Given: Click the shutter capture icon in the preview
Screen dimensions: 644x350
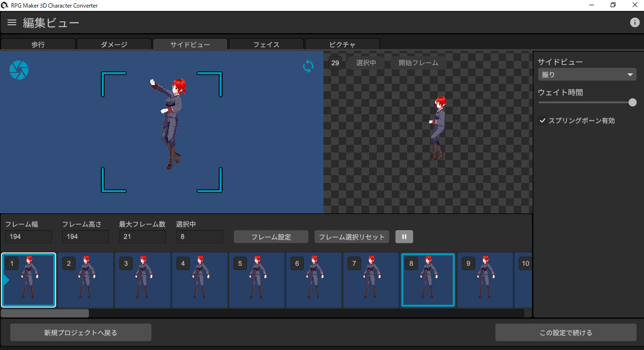Looking at the screenshot, I should (x=19, y=70).
